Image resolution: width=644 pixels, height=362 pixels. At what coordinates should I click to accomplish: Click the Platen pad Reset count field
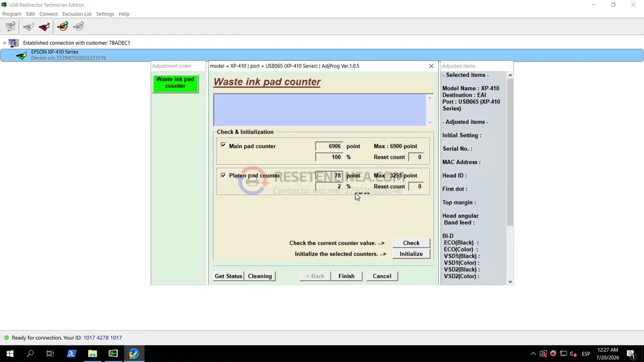(416, 187)
